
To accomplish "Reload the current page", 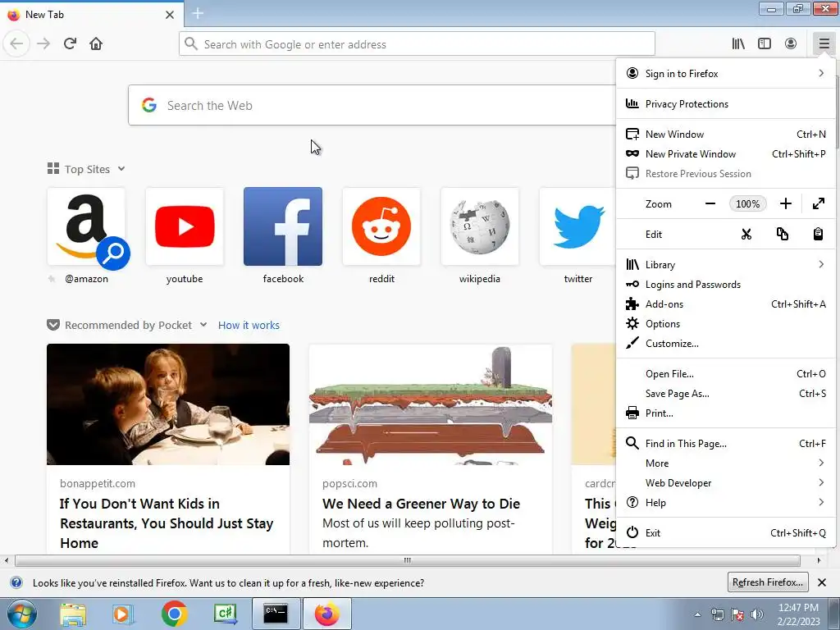I will pos(70,43).
